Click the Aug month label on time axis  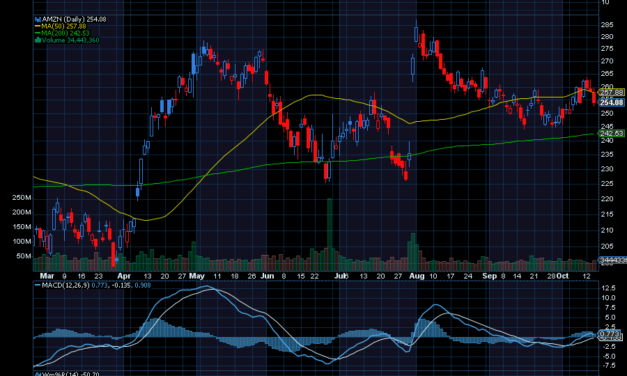tap(416, 276)
